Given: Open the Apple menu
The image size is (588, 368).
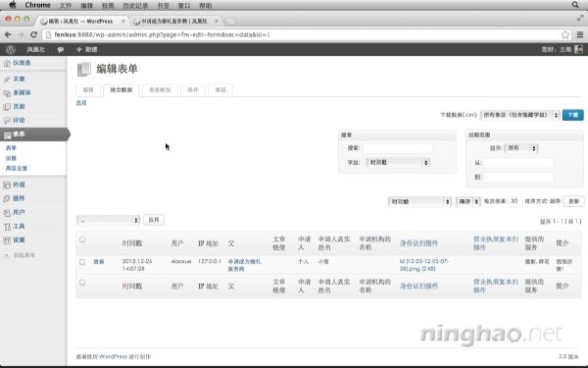Looking at the screenshot, I should point(13,5).
